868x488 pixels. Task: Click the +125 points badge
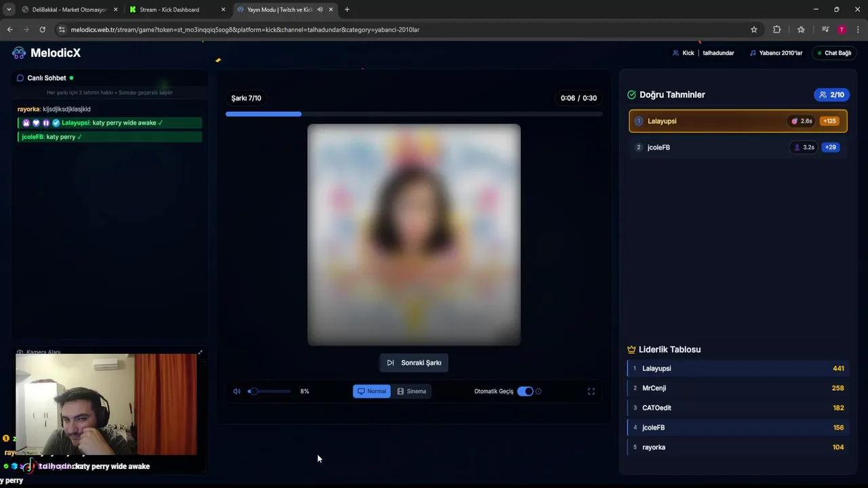(x=829, y=121)
